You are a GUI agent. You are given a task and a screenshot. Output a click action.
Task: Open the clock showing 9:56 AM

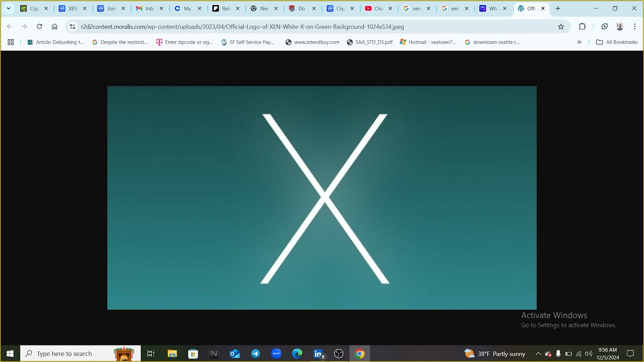coord(607,353)
